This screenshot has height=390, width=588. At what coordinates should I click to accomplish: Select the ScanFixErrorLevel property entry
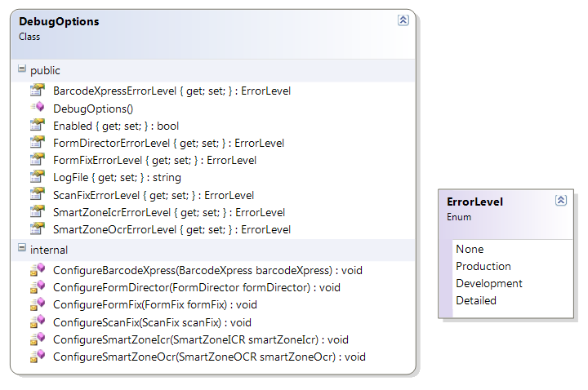point(154,195)
